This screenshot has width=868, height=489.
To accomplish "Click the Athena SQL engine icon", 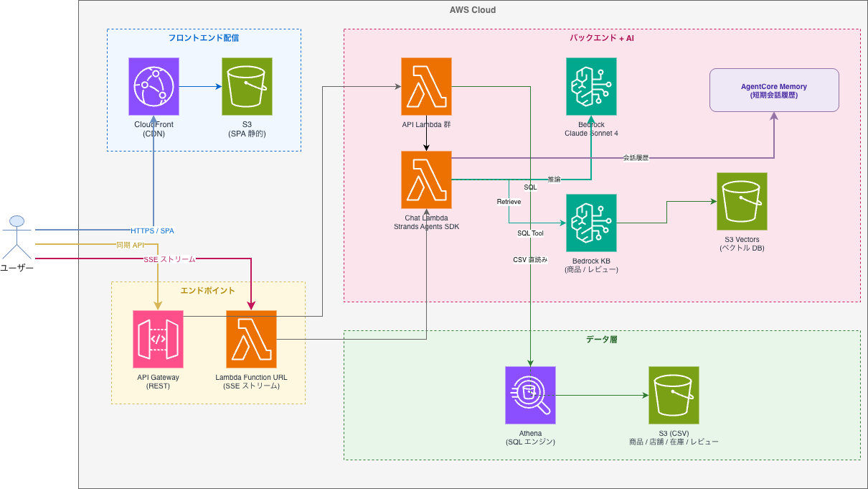I will click(530, 395).
